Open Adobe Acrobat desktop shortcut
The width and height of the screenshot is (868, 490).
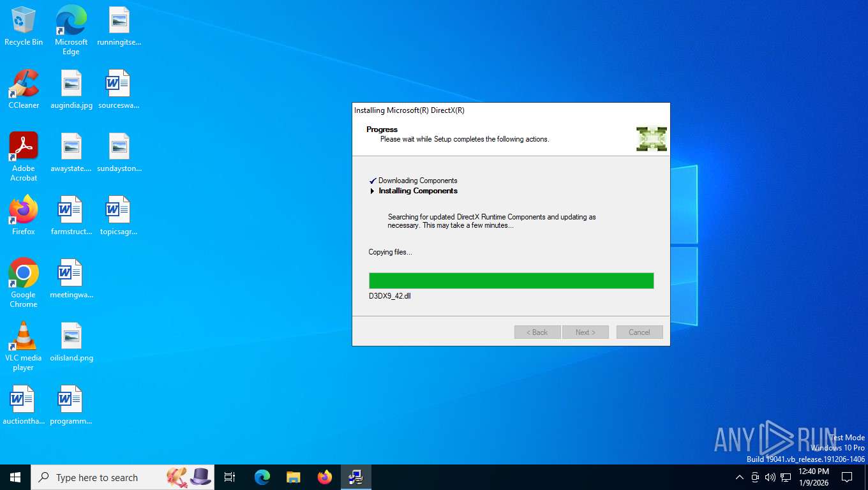click(24, 157)
